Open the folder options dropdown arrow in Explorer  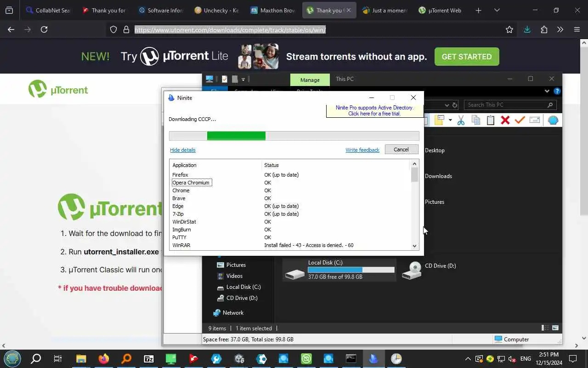450,121
